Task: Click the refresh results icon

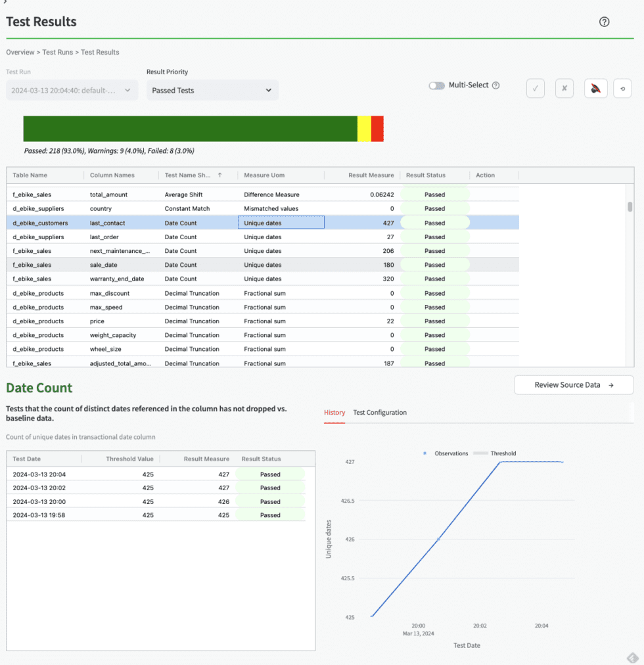Action: coord(622,88)
